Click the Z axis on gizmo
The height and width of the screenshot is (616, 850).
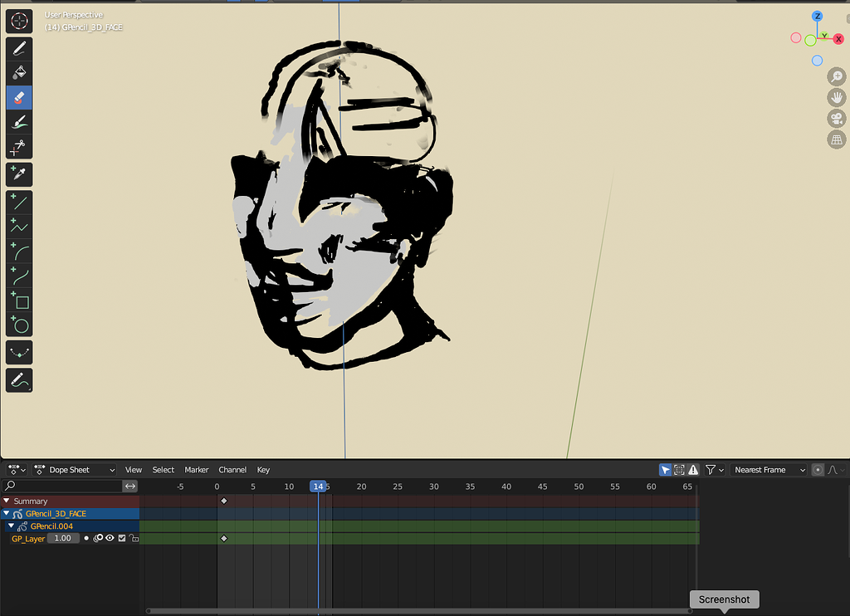point(817,17)
